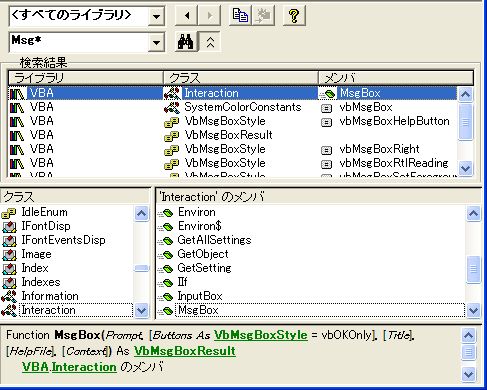Select GetAllSettings in the members list
The image size is (487, 390).
214,240
